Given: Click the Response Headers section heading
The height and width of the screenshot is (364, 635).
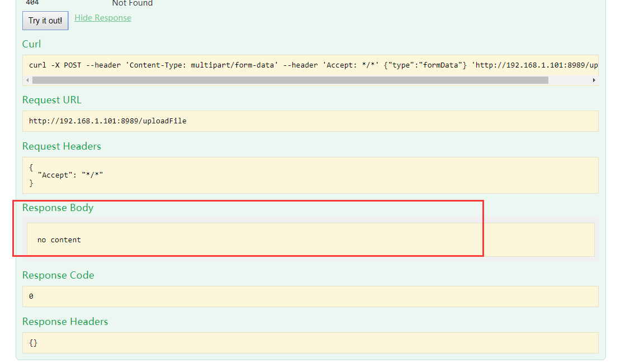Looking at the screenshot, I should coord(65,322).
